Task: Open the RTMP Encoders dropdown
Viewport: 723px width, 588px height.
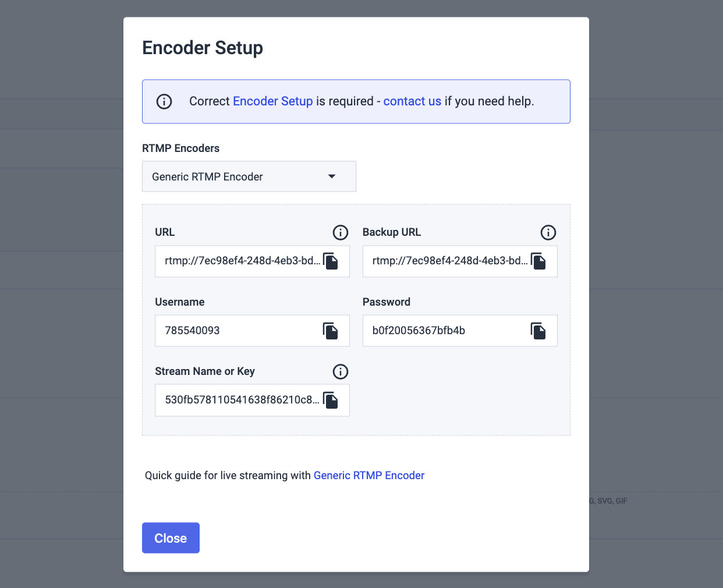Action: coord(249,176)
